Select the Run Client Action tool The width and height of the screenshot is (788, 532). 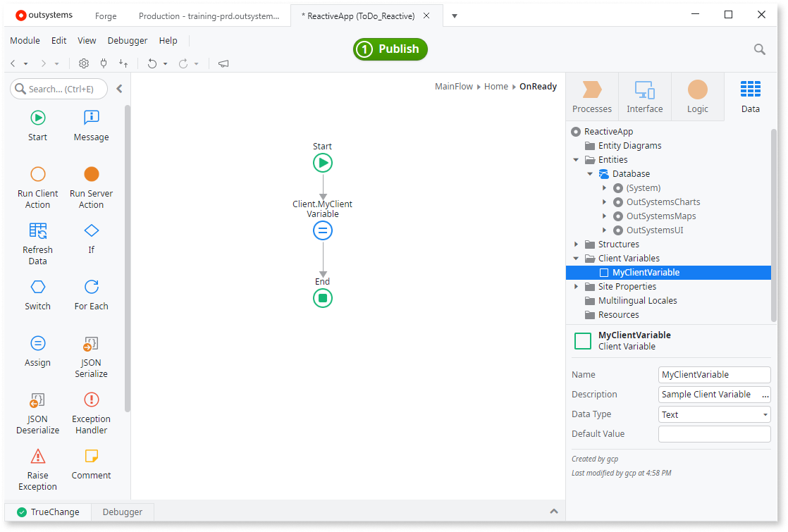[37, 185]
